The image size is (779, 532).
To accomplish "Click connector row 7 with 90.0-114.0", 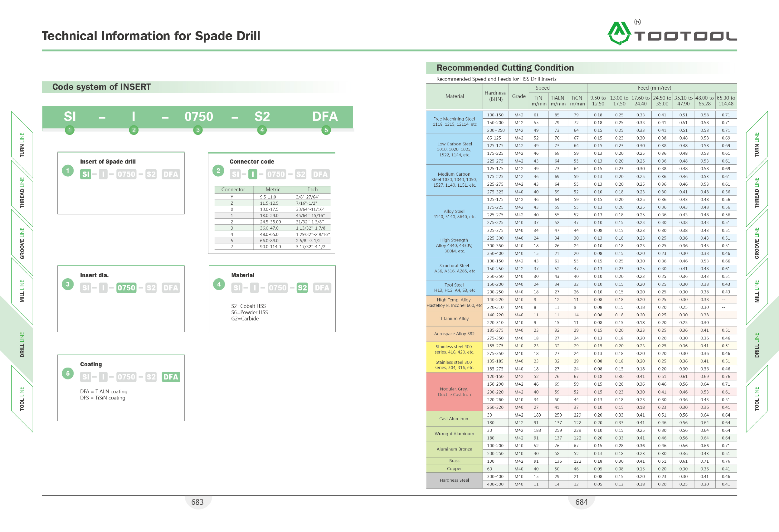I will coord(273,247).
